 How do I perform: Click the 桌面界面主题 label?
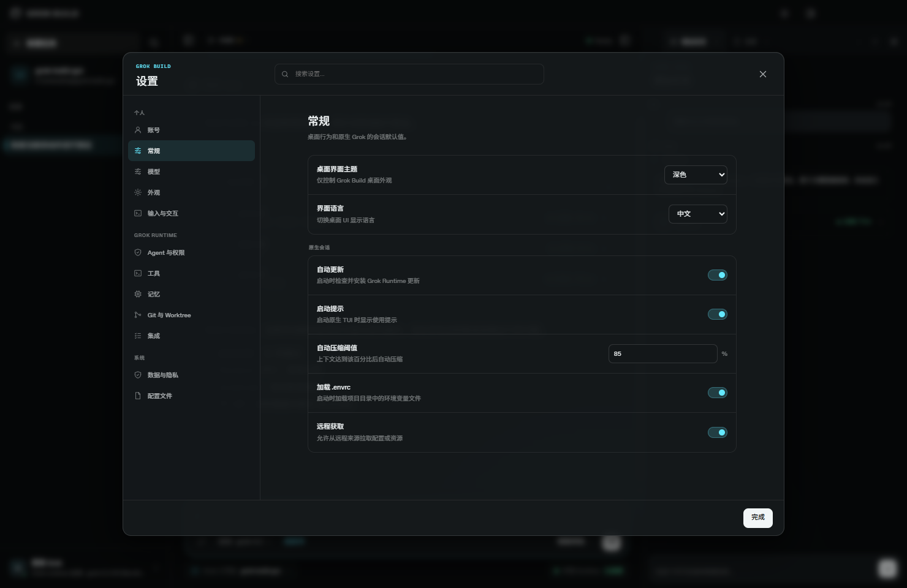(337, 169)
